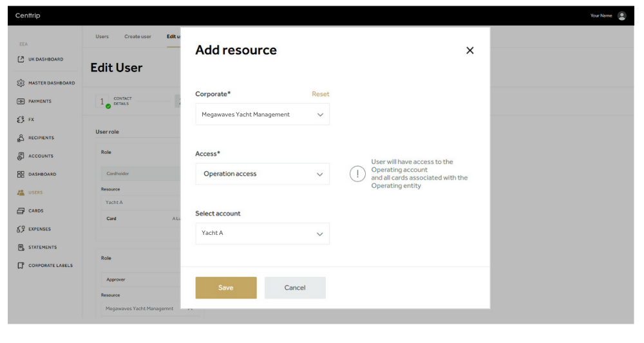644x343 pixels.
Task: Click the Expenses sidebar icon
Action: click(x=21, y=229)
